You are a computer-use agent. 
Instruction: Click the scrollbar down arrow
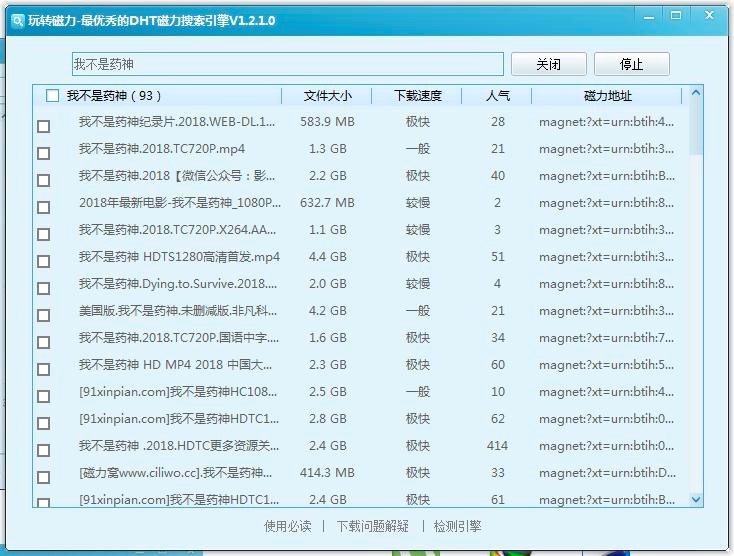(696, 499)
